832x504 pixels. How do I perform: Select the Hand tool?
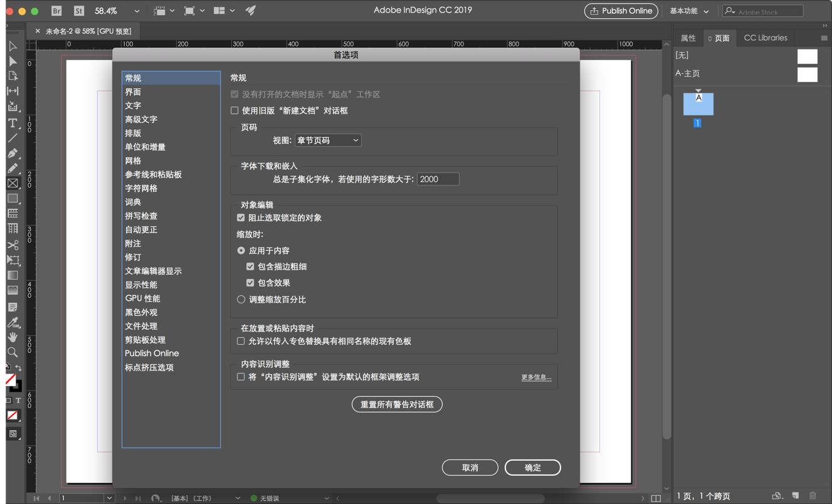(13, 337)
